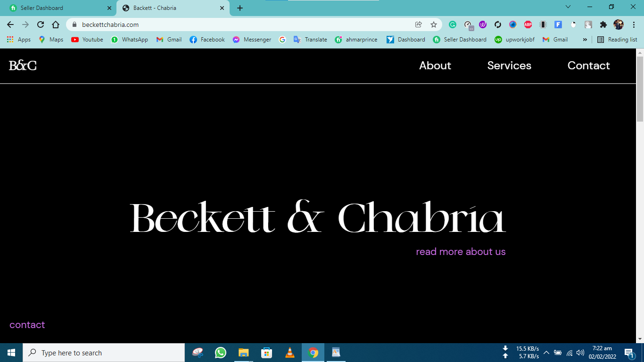Click the page vertical scrollbar thumb
The height and width of the screenshot is (362, 644).
640,89
